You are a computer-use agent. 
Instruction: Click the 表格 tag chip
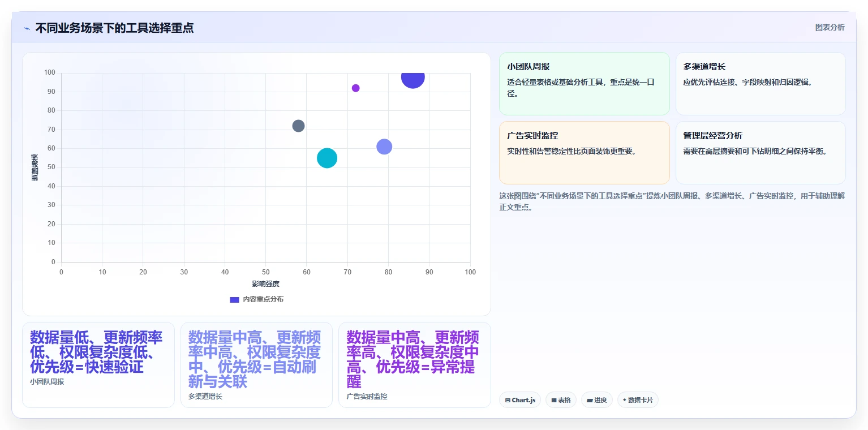pyautogui.click(x=561, y=400)
